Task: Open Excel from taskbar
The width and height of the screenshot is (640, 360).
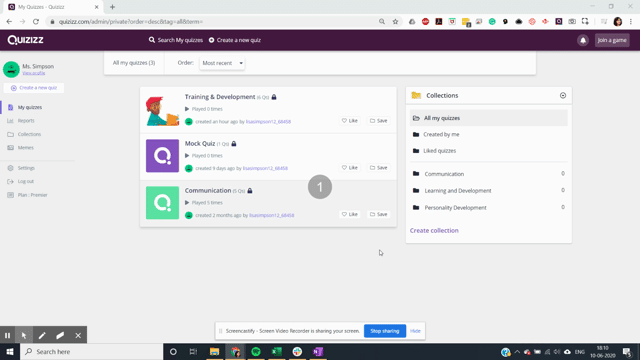Action: point(277,351)
